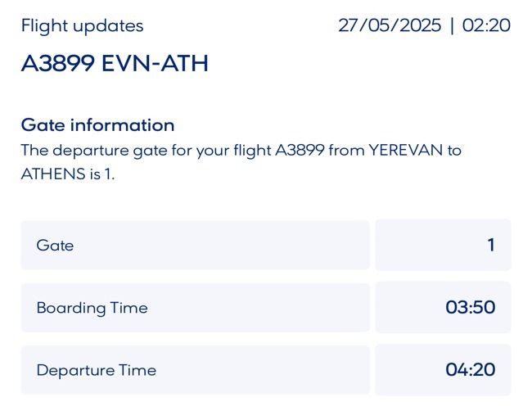The height and width of the screenshot is (411, 532).
Task: Select the Gate label row
Action: pyautogui.click(x=195, y=245)
